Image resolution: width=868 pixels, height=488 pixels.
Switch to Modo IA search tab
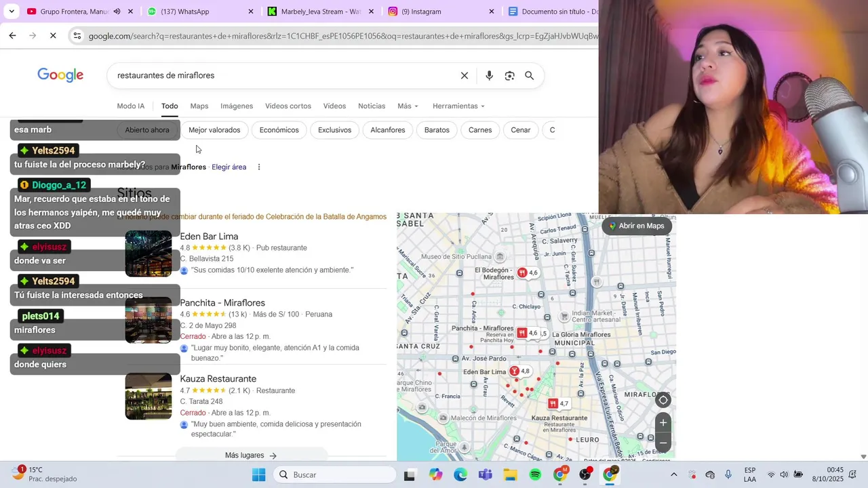point(131,106)
